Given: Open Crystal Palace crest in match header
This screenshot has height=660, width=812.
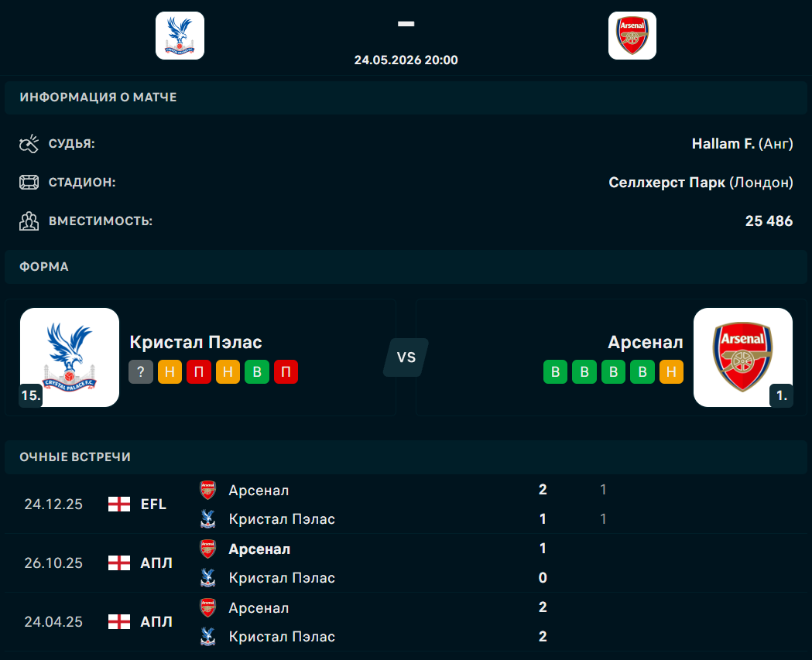Looking at the screenshot, I should click(x=180, y=36).
